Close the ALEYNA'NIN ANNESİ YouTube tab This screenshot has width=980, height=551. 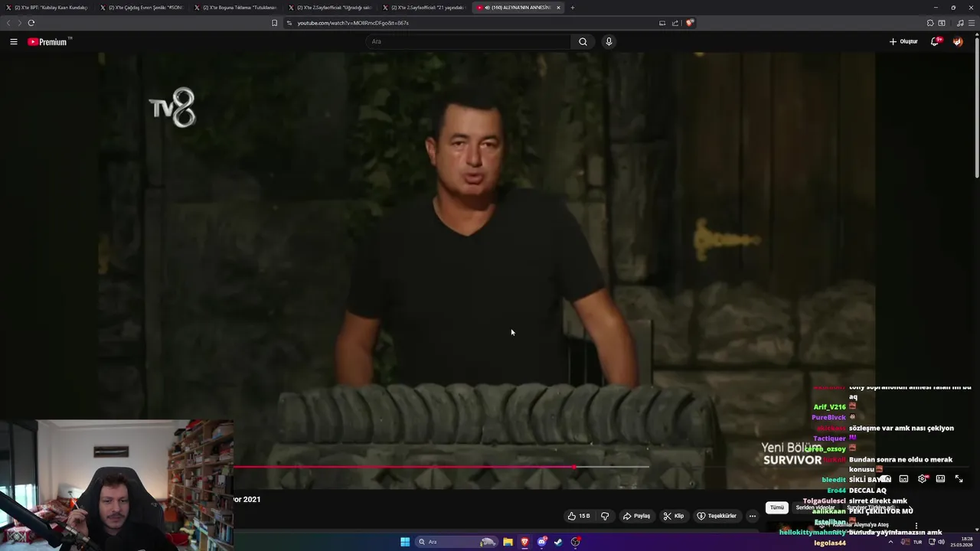point(558,8)
